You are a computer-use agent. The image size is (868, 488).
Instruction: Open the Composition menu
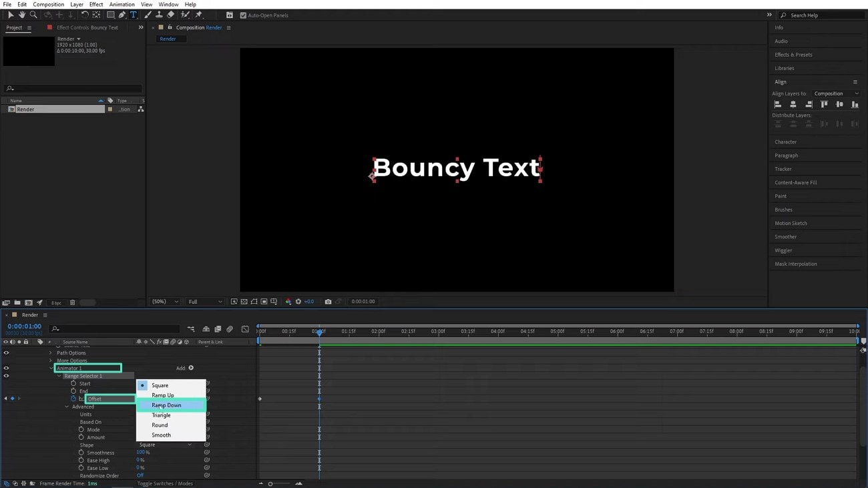click(49, 5)
